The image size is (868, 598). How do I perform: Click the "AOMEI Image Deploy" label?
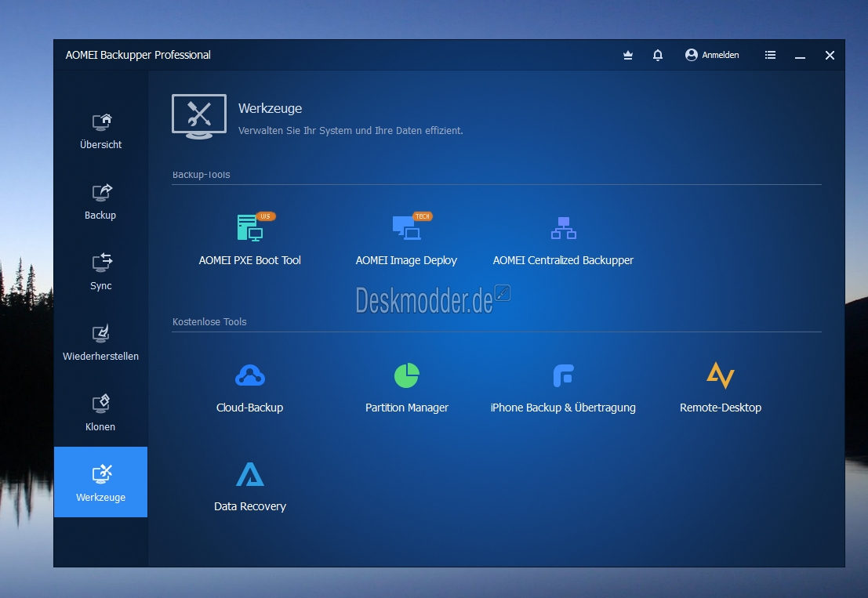[406, 260]
